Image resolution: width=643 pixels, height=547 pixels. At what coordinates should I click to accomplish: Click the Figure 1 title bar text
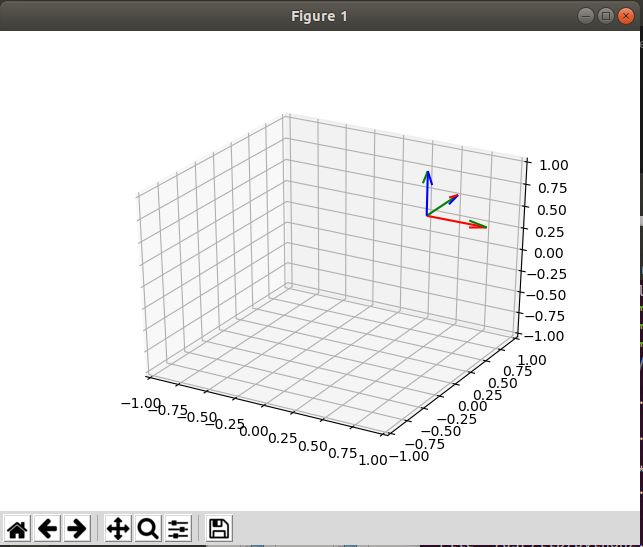point(319,16)
